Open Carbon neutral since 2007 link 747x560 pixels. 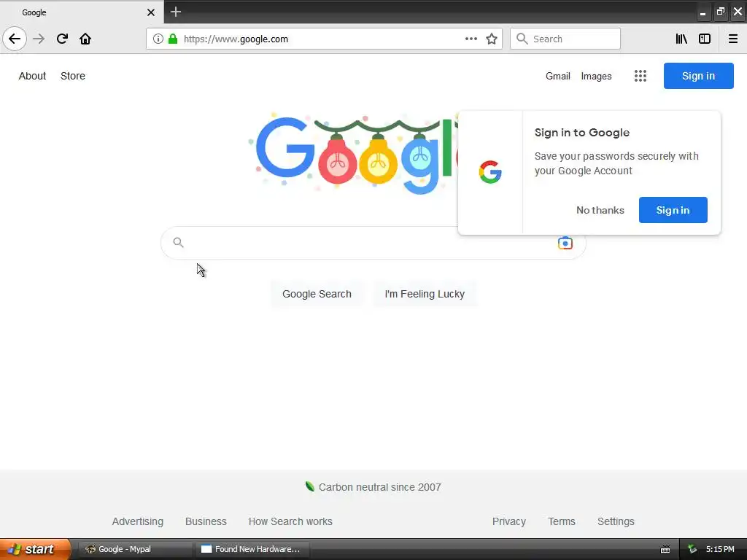379,487
